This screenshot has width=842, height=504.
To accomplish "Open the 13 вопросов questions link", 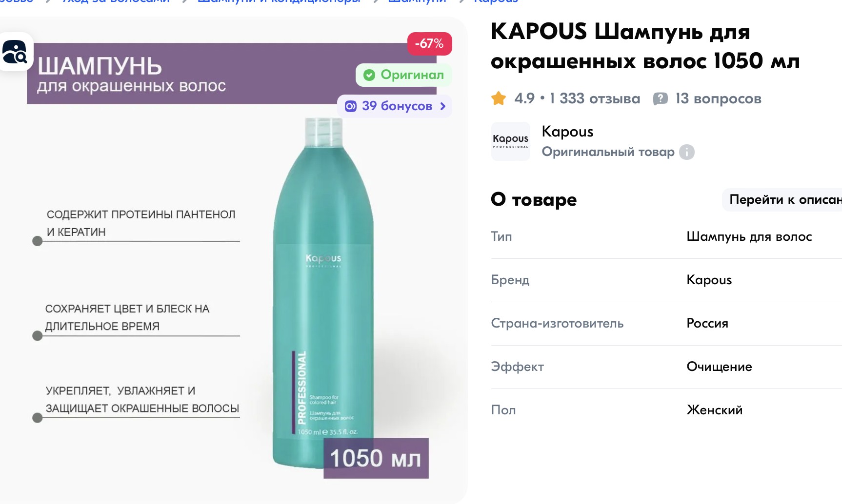I will (x=718, y=99).
